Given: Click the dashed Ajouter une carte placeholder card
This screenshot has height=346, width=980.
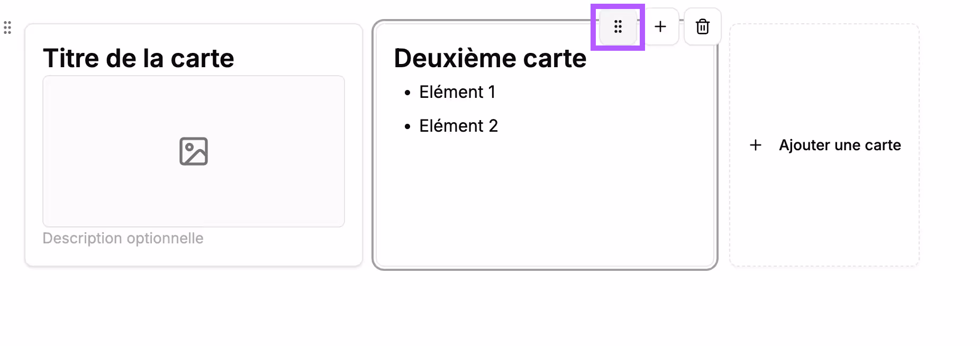Looking at the screenshot, I should [x=824, y=144].
